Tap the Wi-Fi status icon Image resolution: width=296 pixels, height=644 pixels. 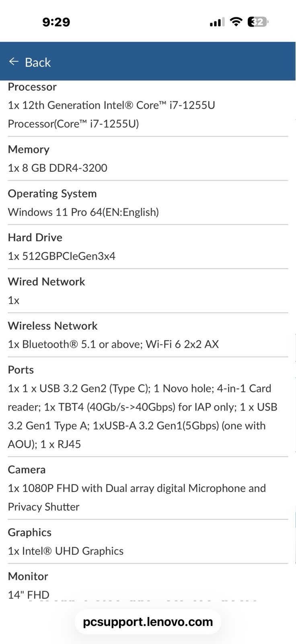tap(236, 22)
